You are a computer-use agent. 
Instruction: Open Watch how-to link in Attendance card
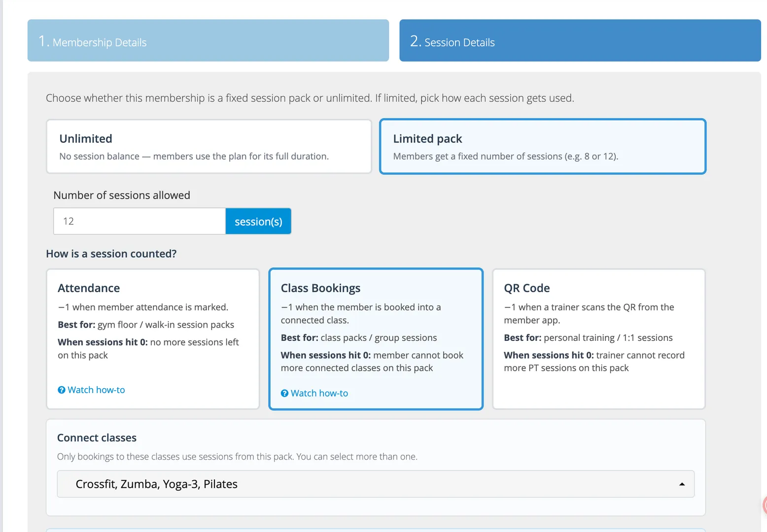point(92,390)
